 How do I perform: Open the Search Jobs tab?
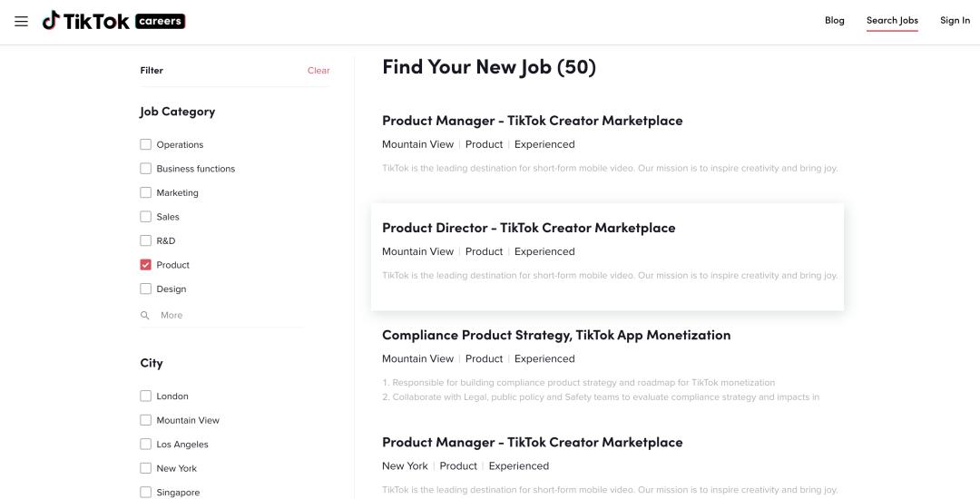pos(892,21)
